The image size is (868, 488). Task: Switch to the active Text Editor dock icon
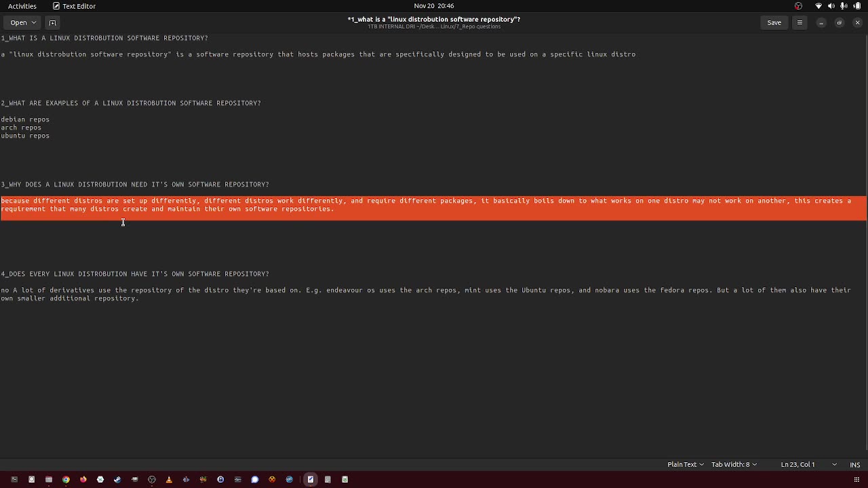(311, 479)
